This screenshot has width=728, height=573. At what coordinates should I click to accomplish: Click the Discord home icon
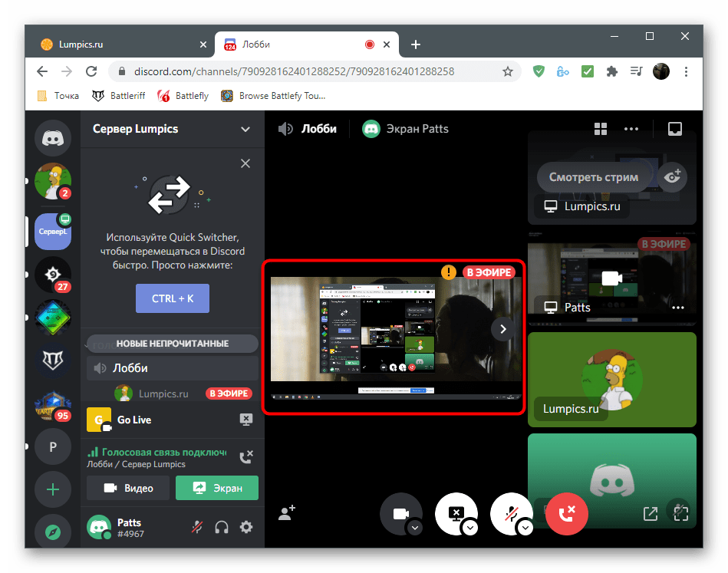pos(53,138)
